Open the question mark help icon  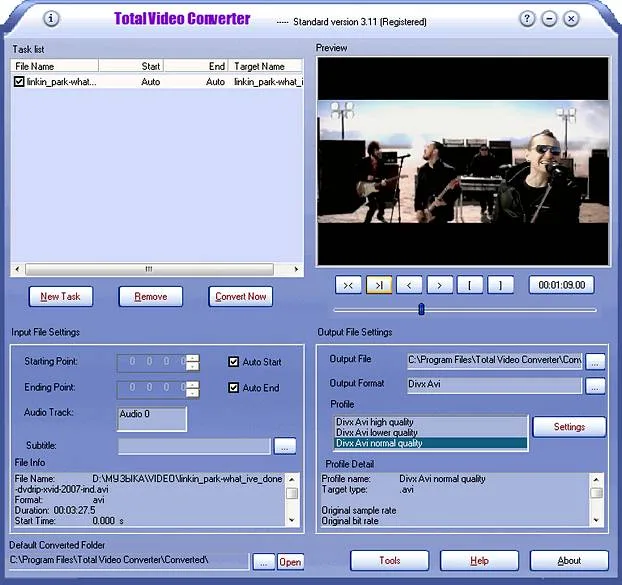[527, 19]
